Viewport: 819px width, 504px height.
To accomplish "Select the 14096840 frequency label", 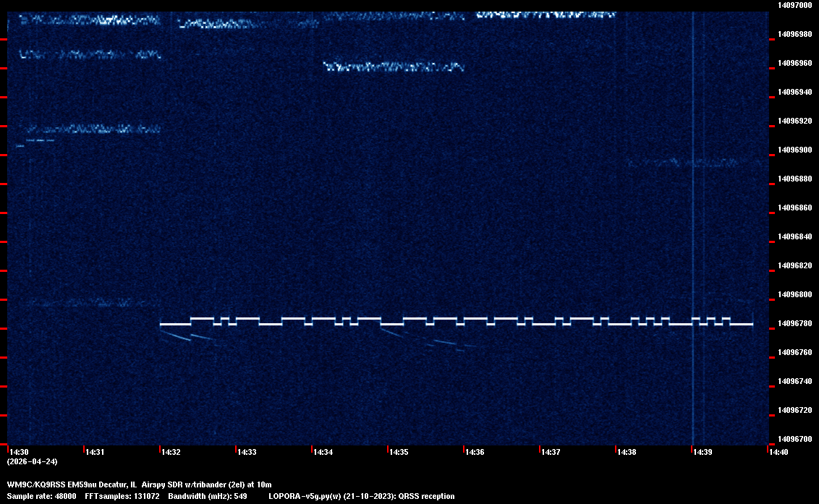I will [794, 236].
